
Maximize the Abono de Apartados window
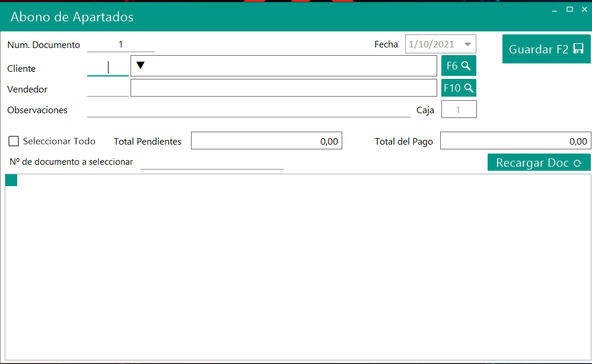[569, 9]
